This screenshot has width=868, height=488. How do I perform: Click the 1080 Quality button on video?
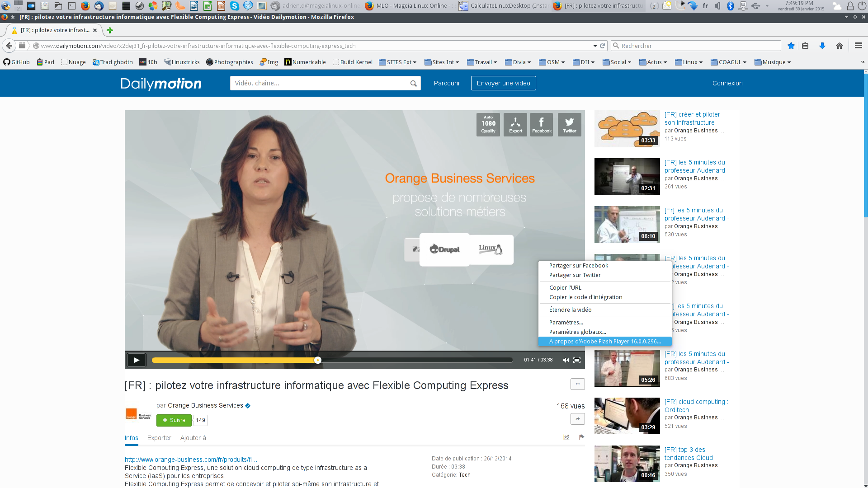coord(488,125)
